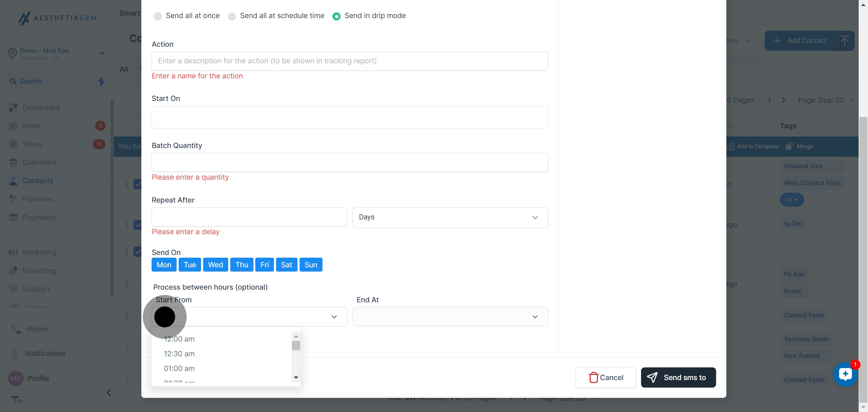The image size is (868, 412).
Task: Click the chat support widget icon
Action: [845, 374]
